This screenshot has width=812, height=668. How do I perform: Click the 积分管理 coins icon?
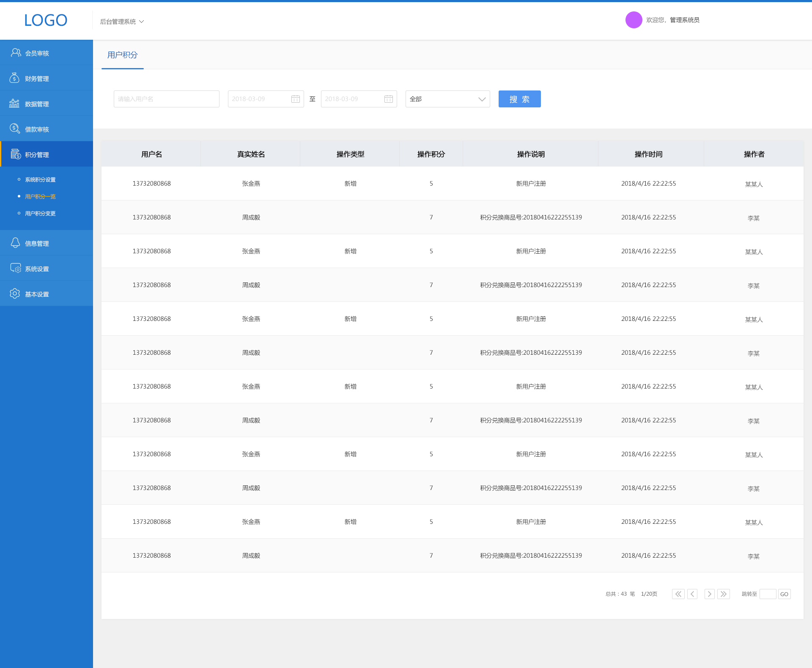click(x=16, y=154)
